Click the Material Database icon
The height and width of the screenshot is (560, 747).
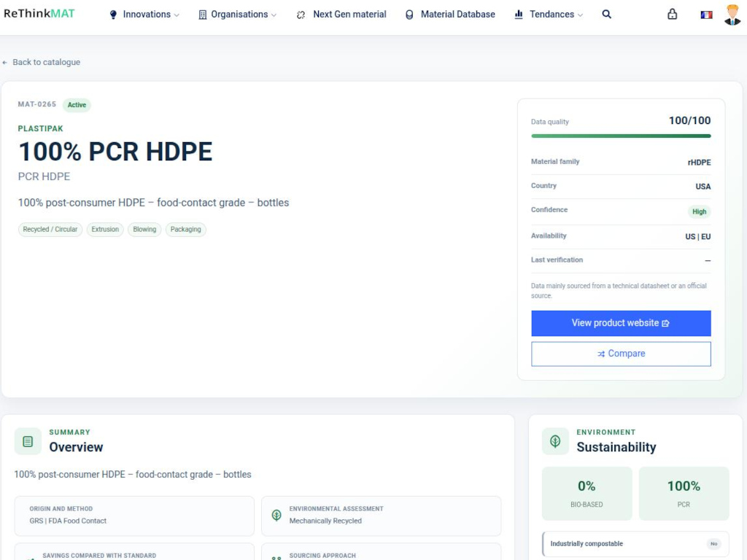pos(409,15)
